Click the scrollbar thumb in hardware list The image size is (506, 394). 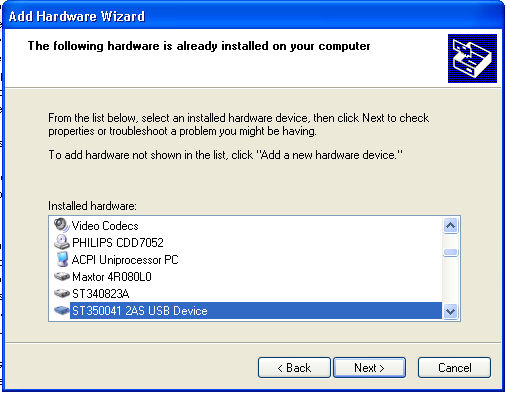(x=450, y=252)
